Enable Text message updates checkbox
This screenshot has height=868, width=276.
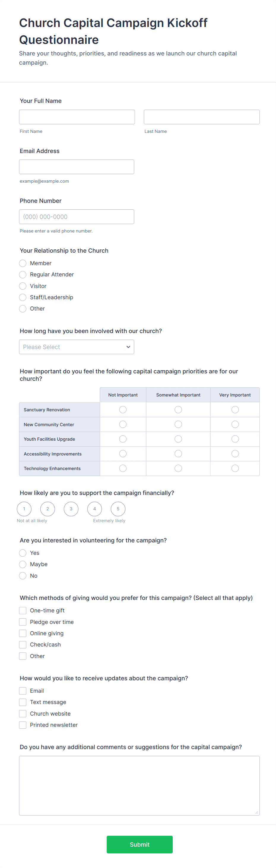click(x=23, y=702)
